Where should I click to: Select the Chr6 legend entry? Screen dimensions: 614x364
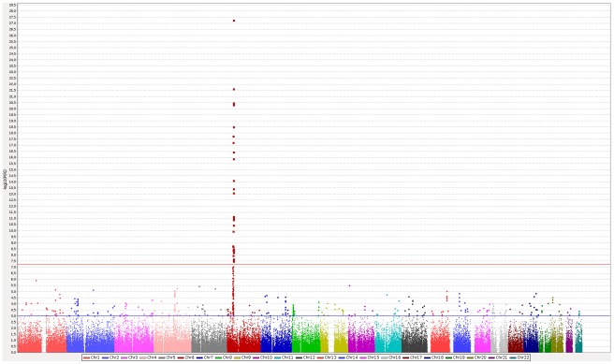pos(185,357)
